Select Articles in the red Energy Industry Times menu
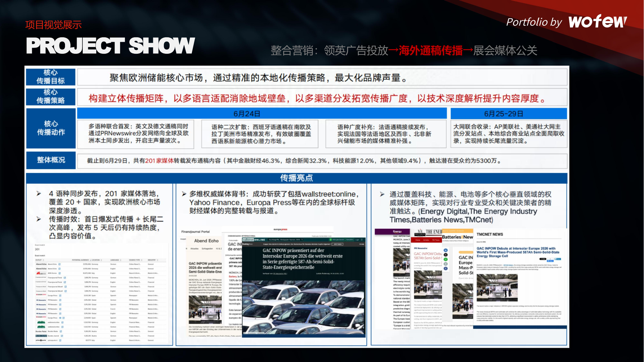Image resolution: width=644 pixels, height=362 pixels. 426,240
